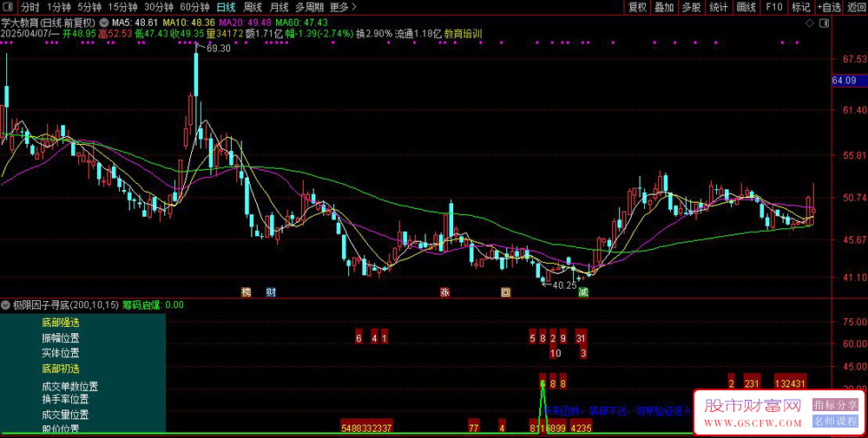868x438 pixels.
Task: Open the 更多 periods expander
Action: coord(343,7)
